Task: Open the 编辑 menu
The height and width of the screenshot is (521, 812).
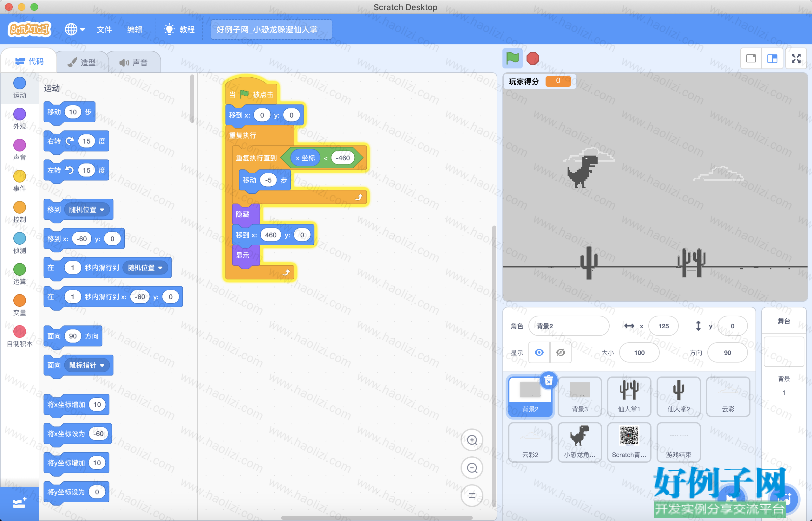Action: click(x=135, y=29)
